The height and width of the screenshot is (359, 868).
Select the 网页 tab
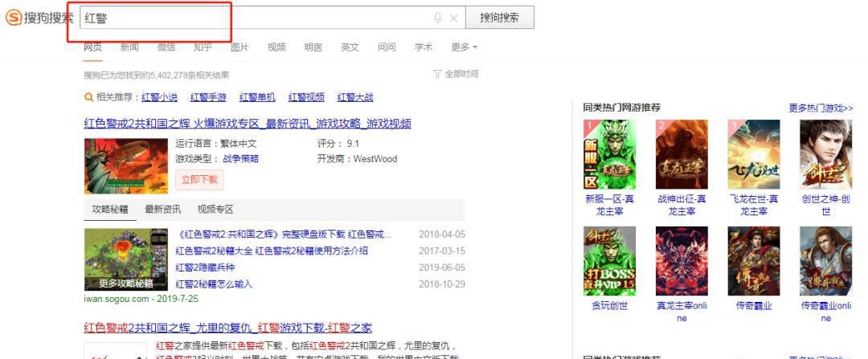pyautogui.click(x=93, y=47)
